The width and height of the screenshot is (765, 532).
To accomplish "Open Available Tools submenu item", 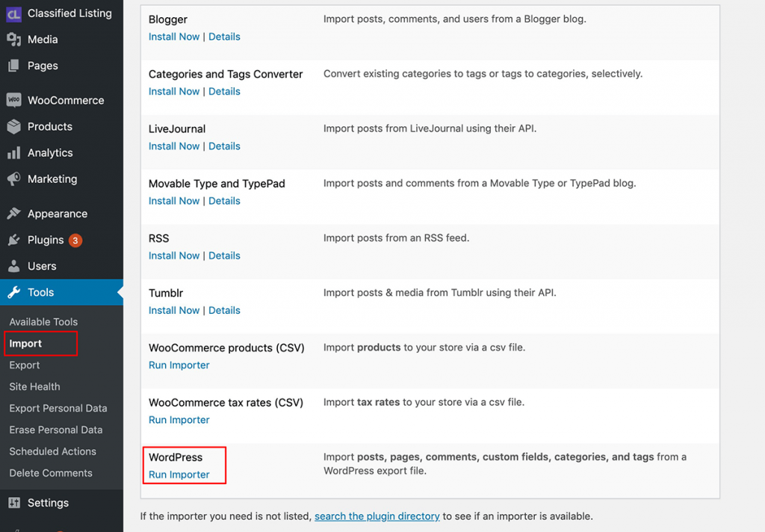I will coord(43,322).
